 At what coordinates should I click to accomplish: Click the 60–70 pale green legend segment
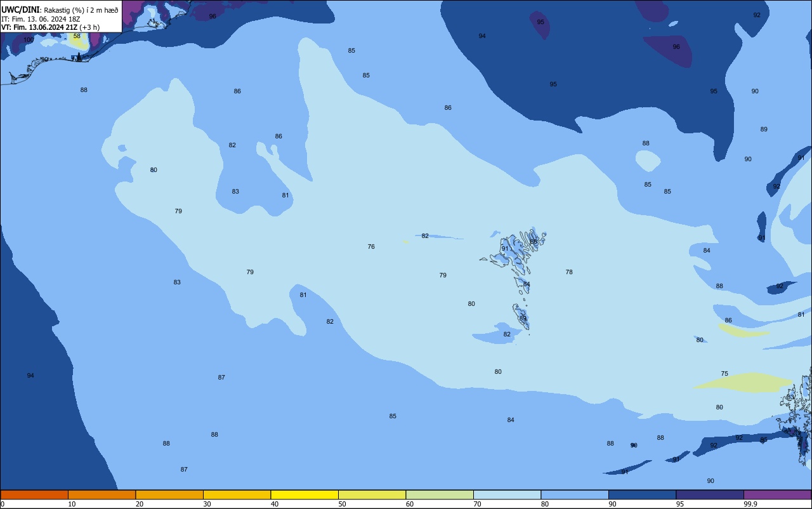pos(440,494)
